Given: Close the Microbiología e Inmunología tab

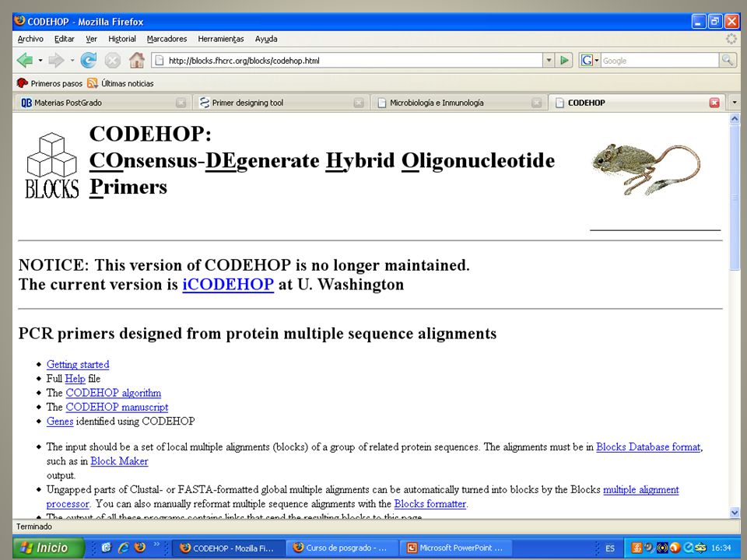Looking at the screenshot, I should pos(536,103).
